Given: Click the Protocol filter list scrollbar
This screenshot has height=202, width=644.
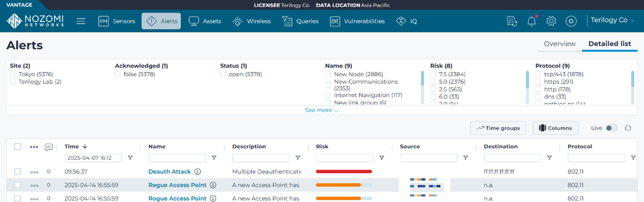Looking at the screenshot, I should [x=633, y=79].
